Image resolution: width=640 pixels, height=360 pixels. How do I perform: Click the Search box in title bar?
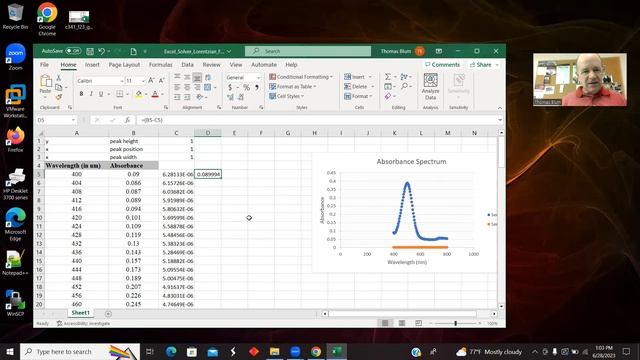click(x=308, y=51)
